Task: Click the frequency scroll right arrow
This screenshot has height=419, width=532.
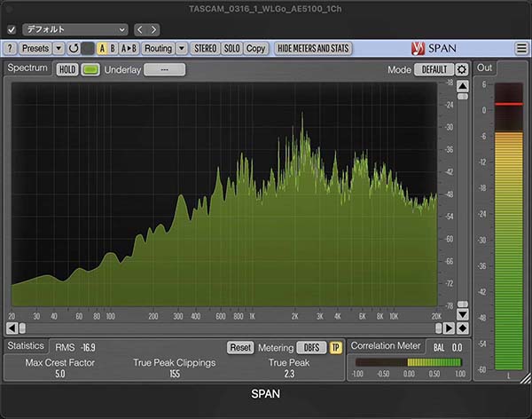Action: point(449,328)
